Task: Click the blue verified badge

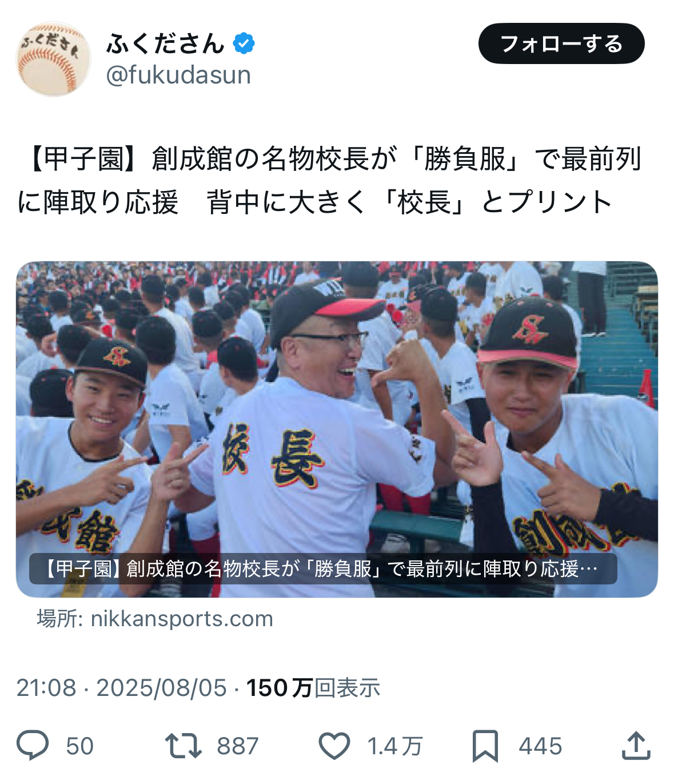Action: [244, 43]
